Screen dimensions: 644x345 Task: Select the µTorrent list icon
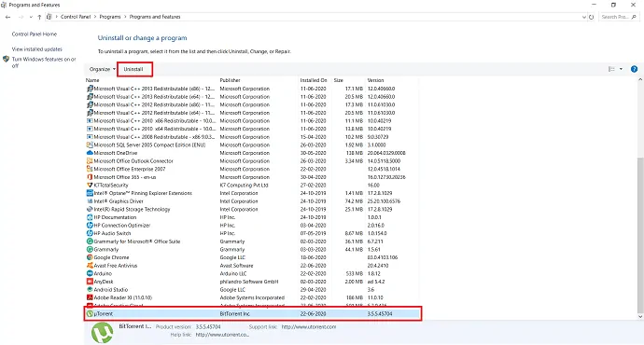tap(90, 314)
